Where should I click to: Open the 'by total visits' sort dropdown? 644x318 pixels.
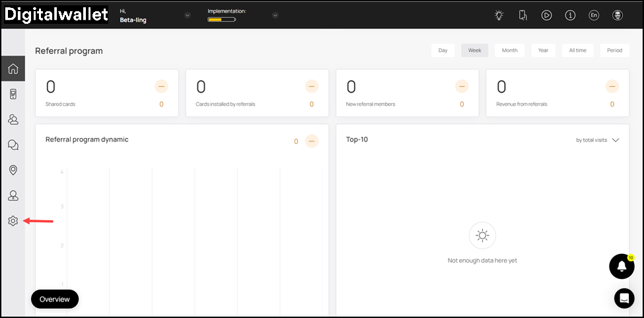coord(598,140)
